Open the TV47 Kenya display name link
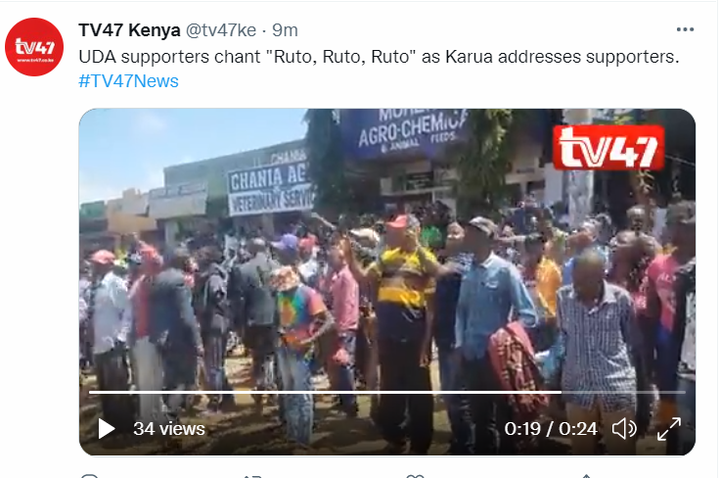The height and width of the screenshot is (478, 720). click(129, 30)
